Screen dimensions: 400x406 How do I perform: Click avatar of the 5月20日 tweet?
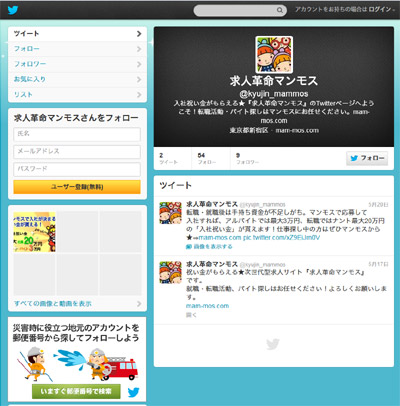click(170, 213)
